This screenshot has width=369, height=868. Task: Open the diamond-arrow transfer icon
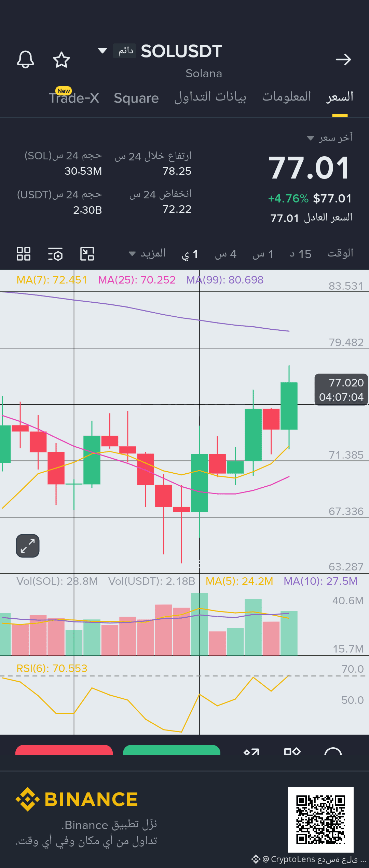(x=251, y=752)
